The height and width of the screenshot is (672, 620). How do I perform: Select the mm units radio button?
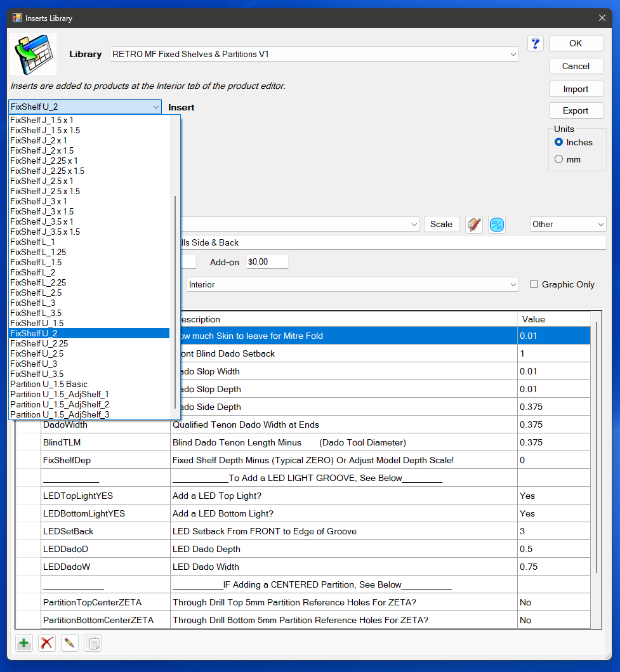[x=559, y=160]
